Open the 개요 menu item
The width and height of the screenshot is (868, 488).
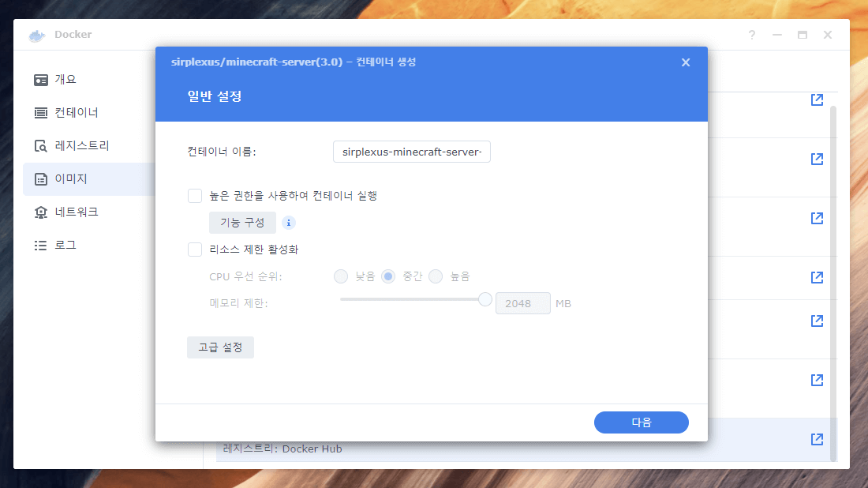(x=88, y=80)
